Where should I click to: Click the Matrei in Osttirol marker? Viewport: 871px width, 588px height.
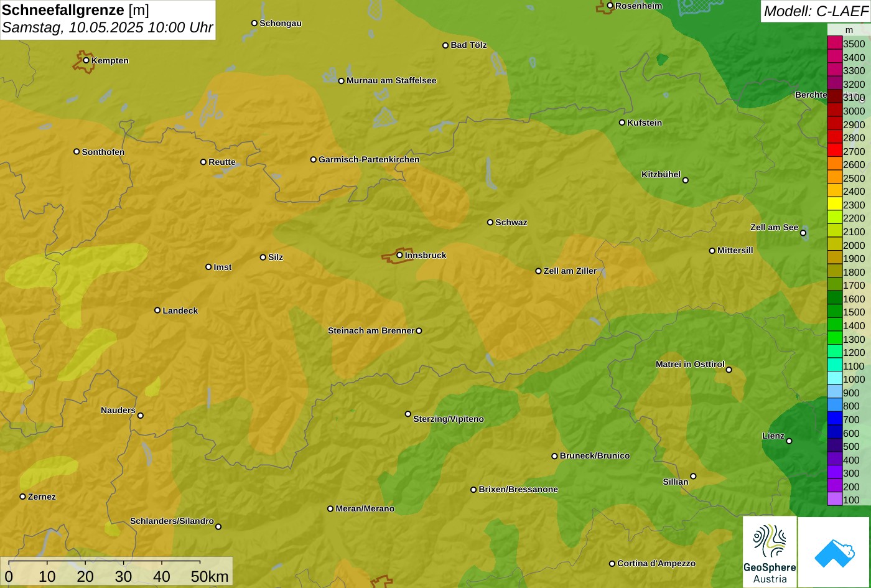pyautogui.click(x=729, y=370)
